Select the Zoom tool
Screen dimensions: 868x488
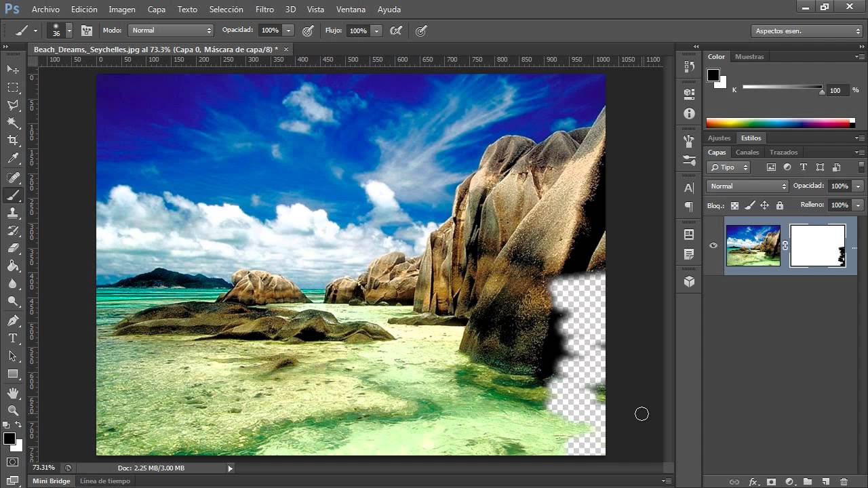pyautogui.click(x=13, y=410)
